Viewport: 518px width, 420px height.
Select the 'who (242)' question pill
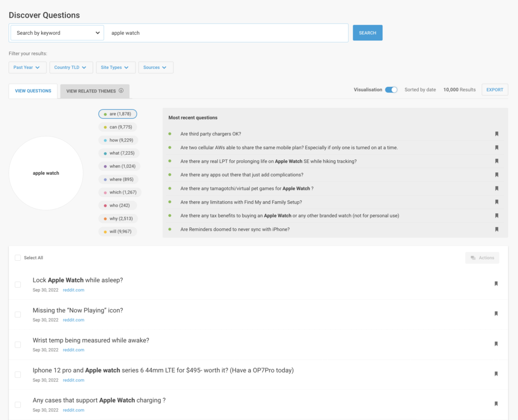pyautogui.click(x=117, y=205)
